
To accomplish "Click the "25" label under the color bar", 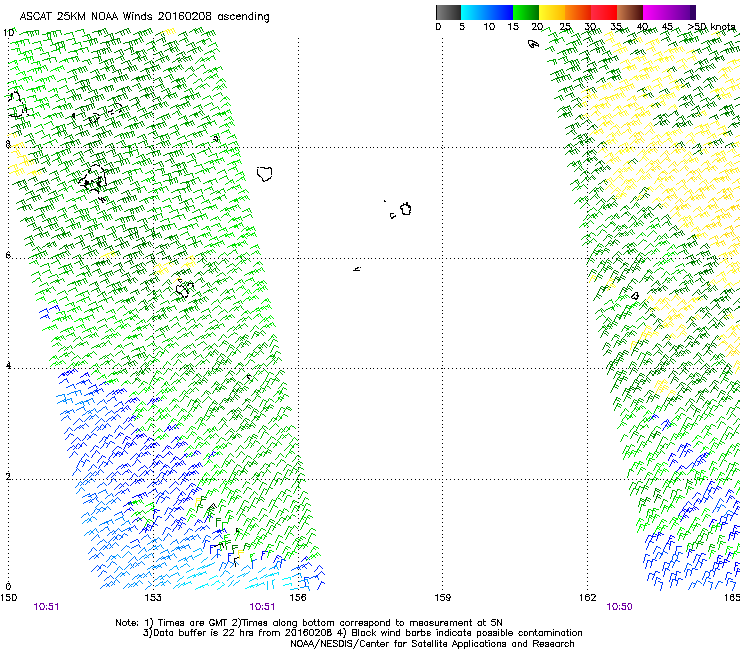I will pos(565,27).
